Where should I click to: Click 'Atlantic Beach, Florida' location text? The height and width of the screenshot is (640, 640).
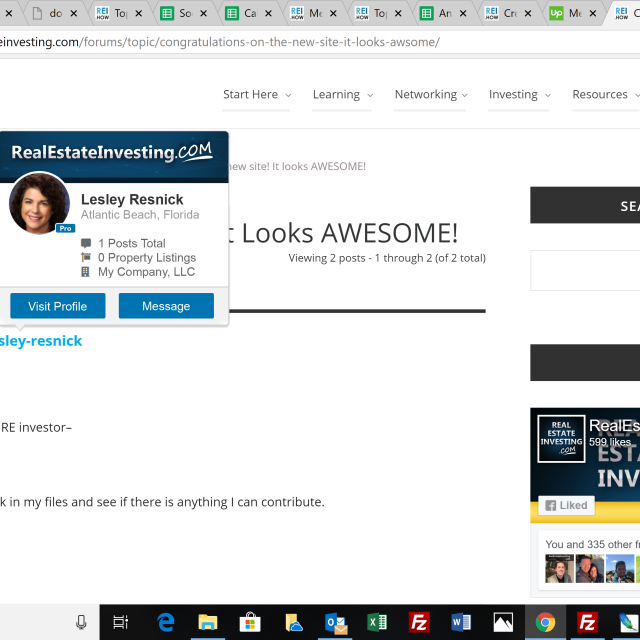[140, 215]
